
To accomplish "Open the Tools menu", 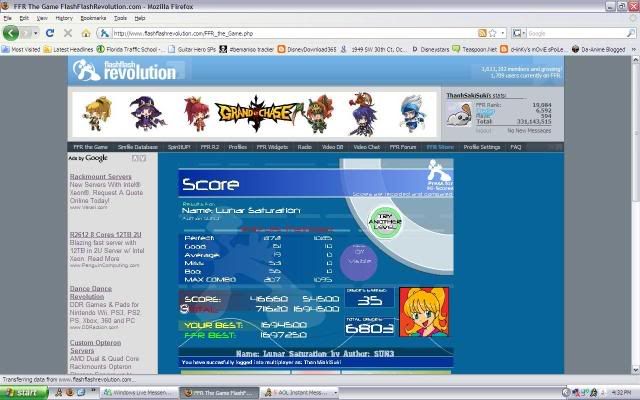I will (120, 18).
